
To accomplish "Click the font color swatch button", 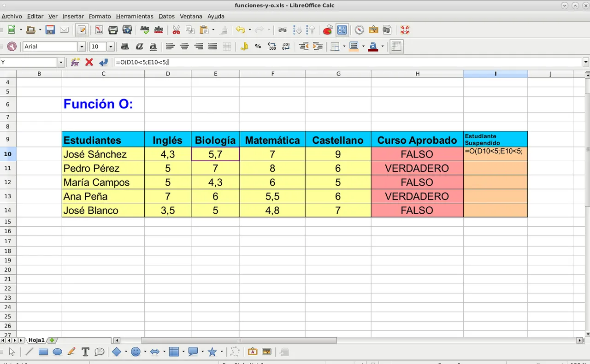I will click(373, 47).
